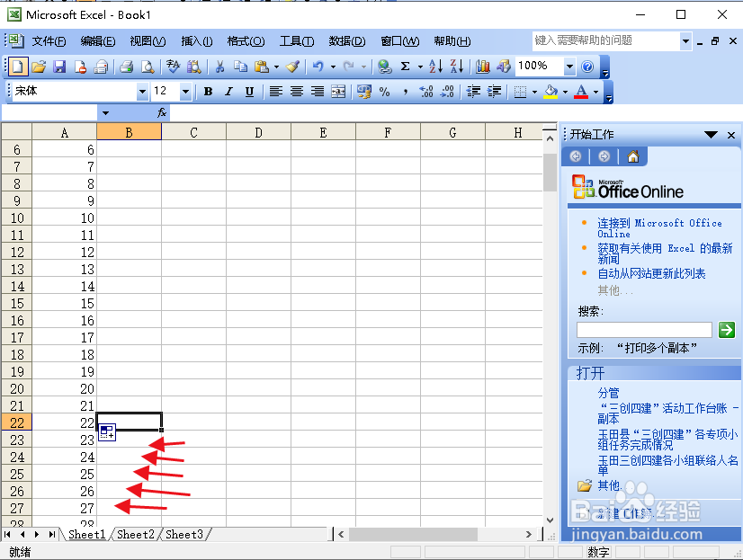Increase the cell indent
Viewport: 743px width, 560px height.
[x=494, y=92]
